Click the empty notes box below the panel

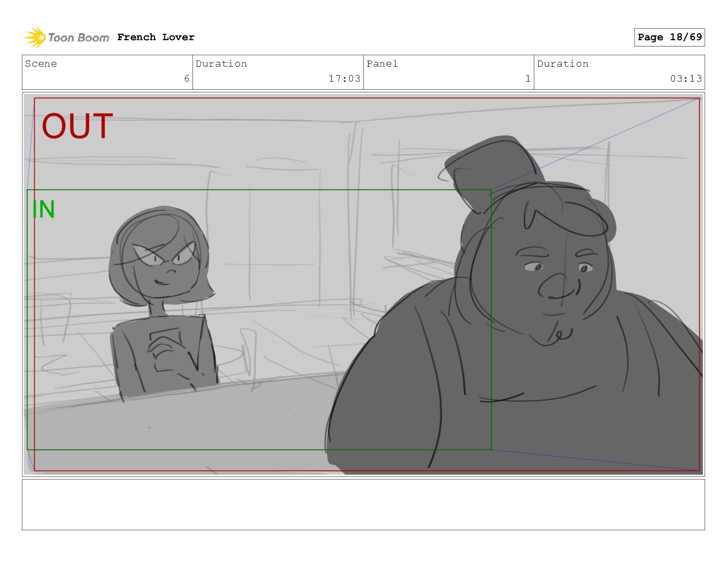[363, 505]
